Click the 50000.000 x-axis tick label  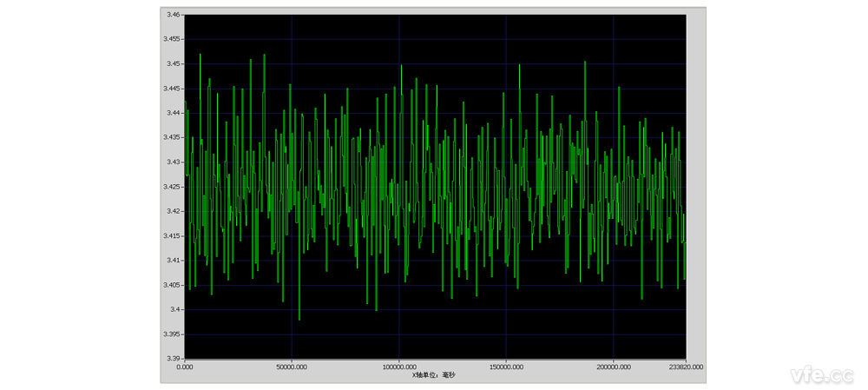pos(292,367)
